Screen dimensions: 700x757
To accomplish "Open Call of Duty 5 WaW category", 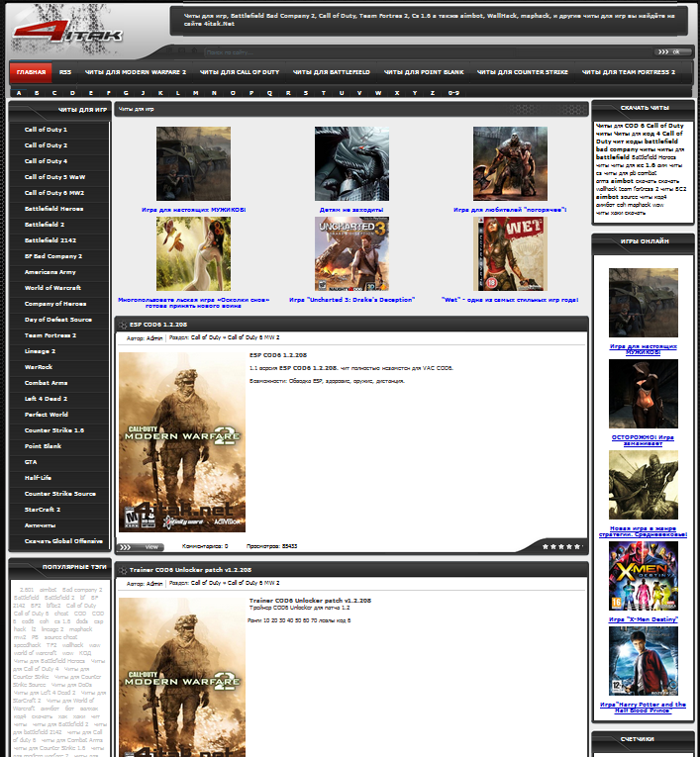I will pyautogui.click(x=58, y=178).
